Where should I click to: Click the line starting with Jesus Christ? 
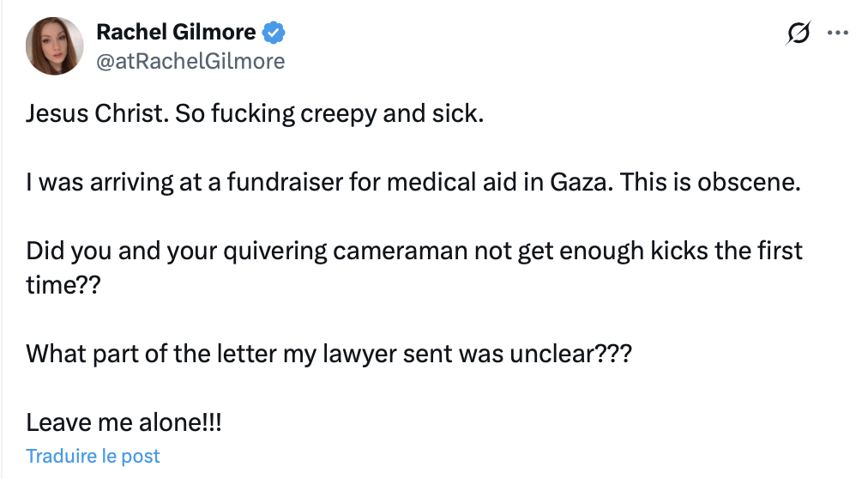tap(255, 113)
